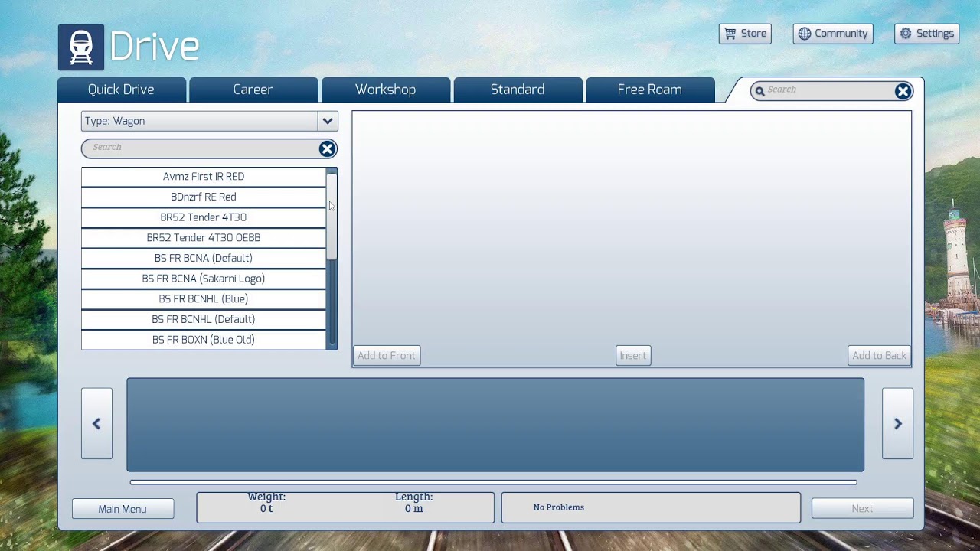Switch to the Career tab

[x=253, y=90]
